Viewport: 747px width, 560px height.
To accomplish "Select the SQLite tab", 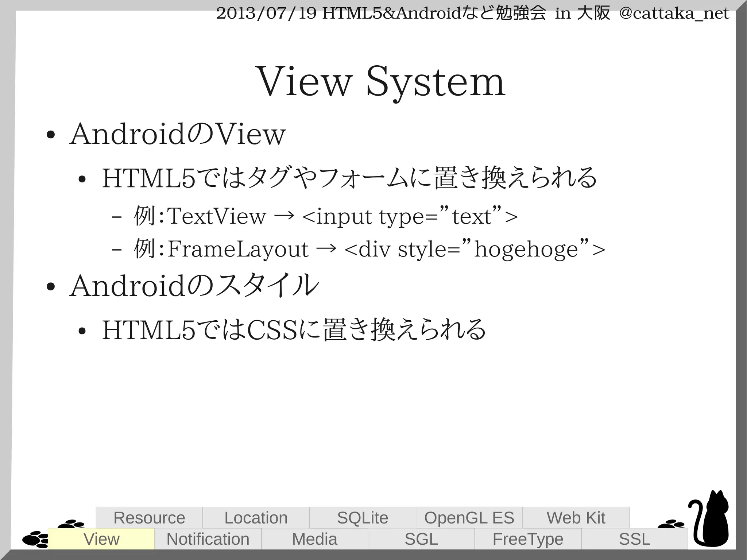I will [363, 518].
